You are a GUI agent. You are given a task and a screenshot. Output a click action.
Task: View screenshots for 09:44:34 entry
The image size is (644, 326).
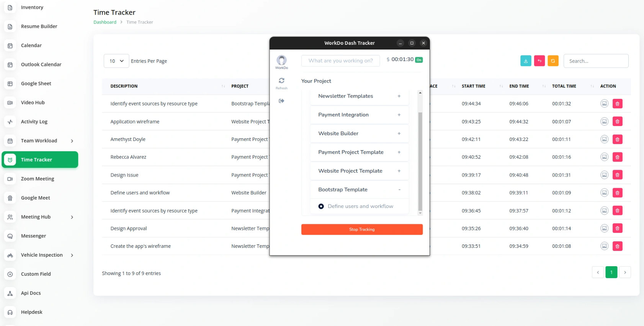pos(604,103)
